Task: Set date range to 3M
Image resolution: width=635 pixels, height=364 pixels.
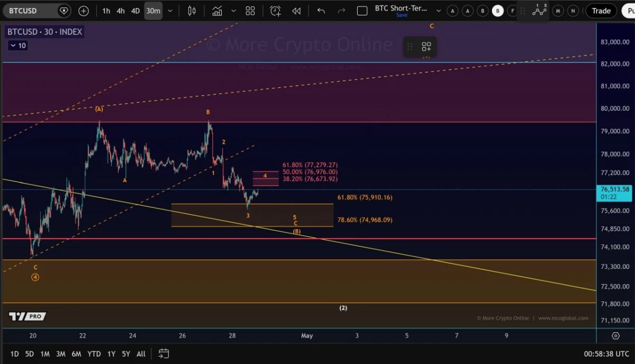Action: 61,353
